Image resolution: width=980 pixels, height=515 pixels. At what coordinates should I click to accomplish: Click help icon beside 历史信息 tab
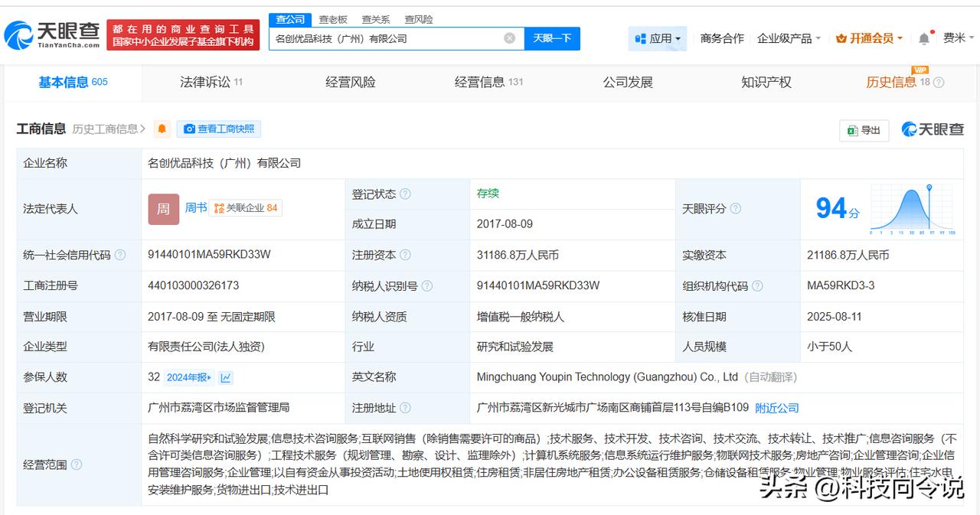click(x=939, y=83)
